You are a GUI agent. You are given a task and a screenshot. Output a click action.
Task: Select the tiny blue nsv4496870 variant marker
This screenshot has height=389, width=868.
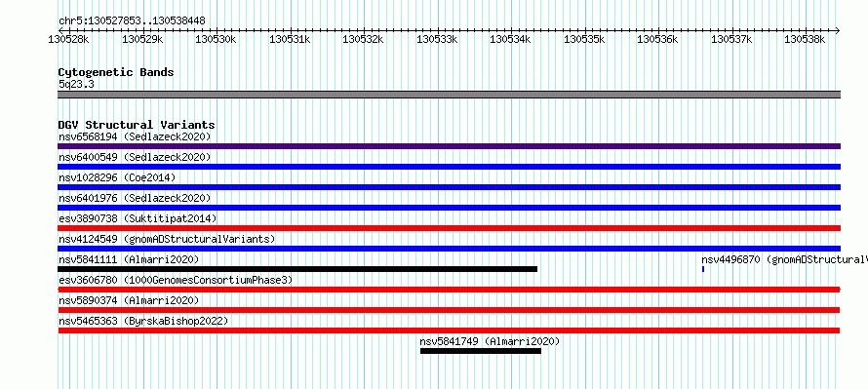[703, 269]
